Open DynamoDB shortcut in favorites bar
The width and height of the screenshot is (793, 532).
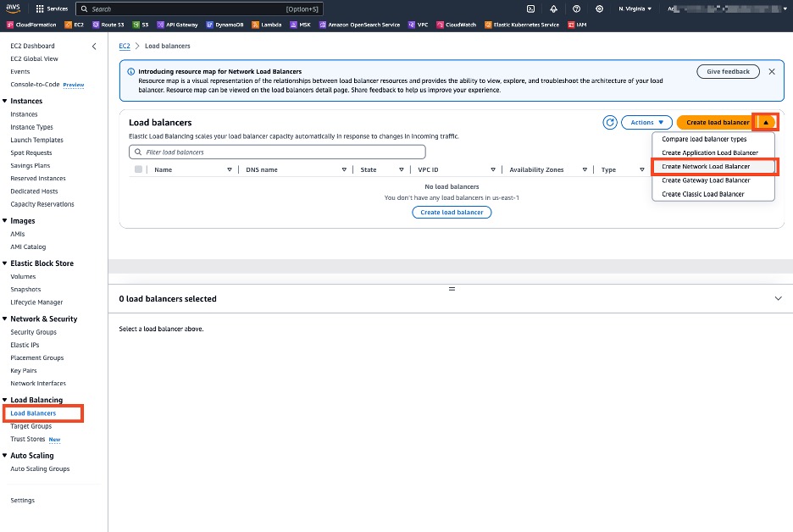(x=225, y=25)
